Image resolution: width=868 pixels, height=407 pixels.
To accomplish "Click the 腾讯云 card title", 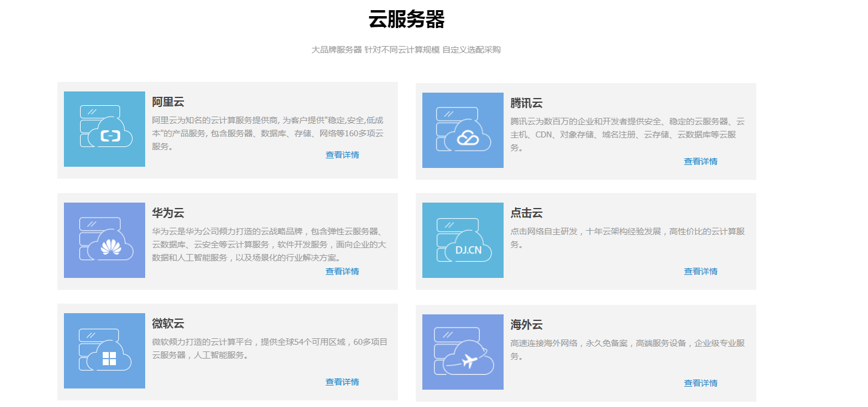I will click(526, 103).
